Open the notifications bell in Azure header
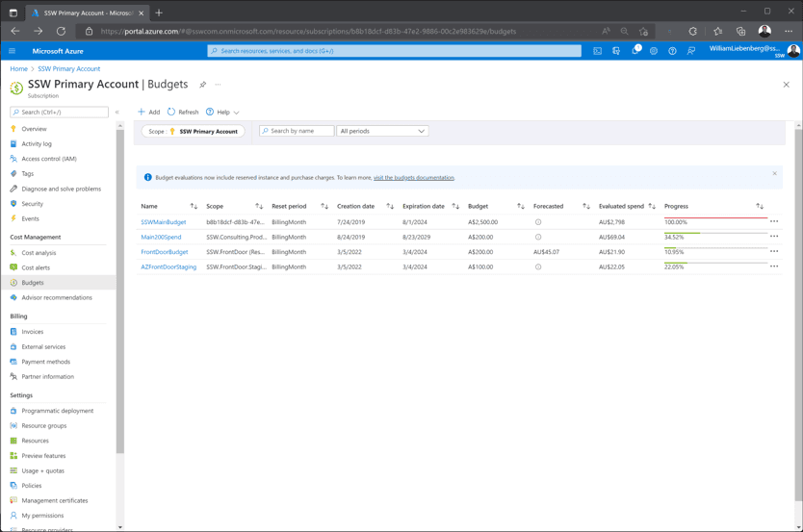Viewport: 803px width, 532px height. click(635, 51)
